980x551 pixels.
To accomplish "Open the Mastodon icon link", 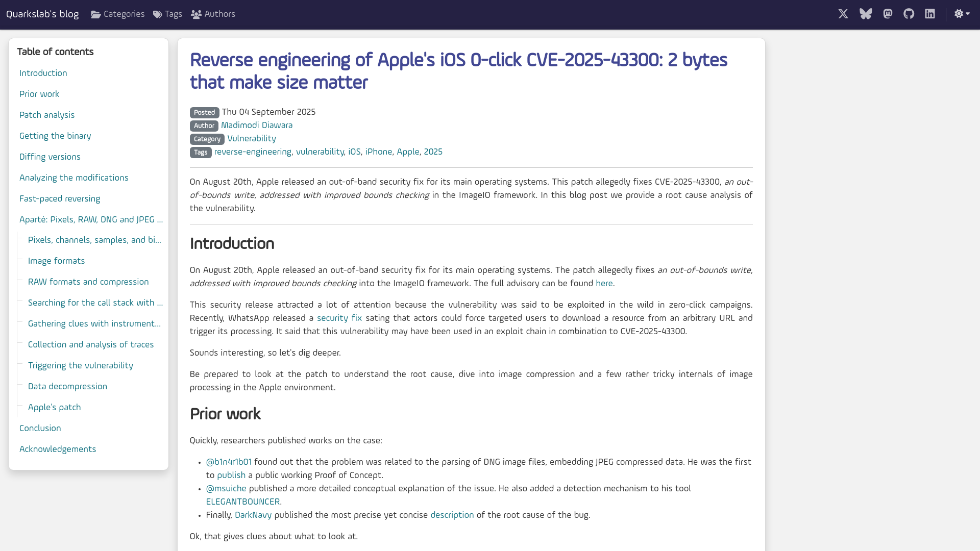I will click(x=888, y=14).
